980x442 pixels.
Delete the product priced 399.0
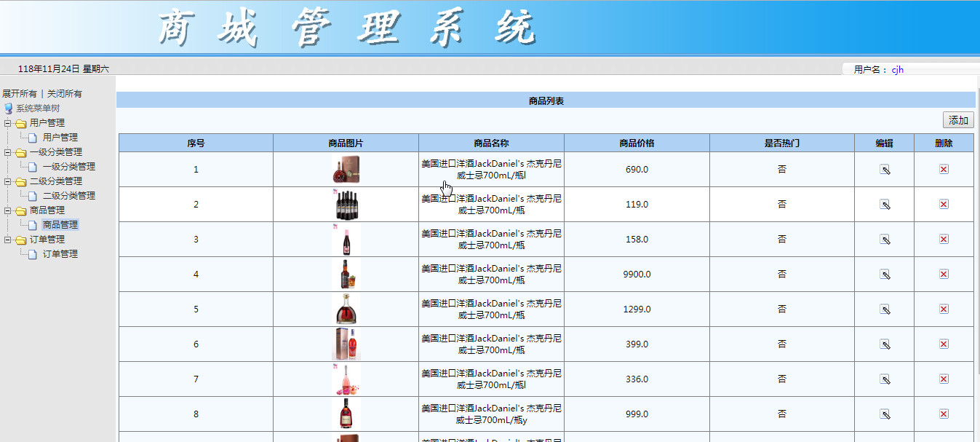[x=944, y=344]
